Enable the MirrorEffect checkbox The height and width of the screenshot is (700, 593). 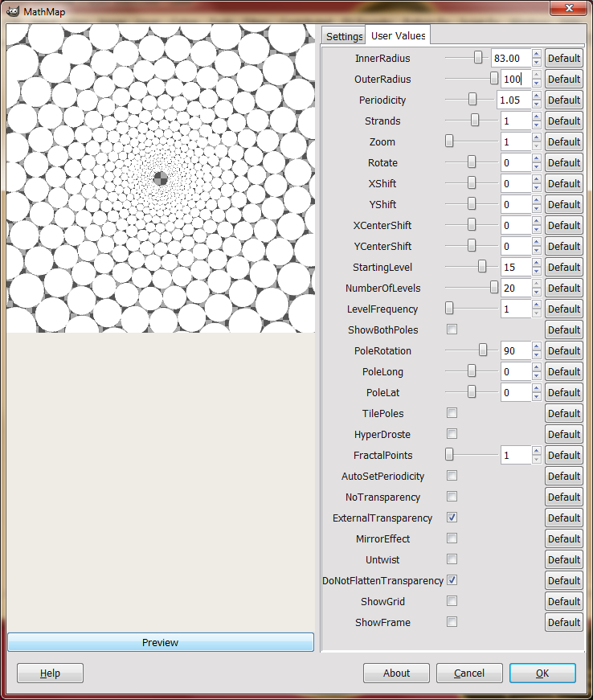point(452,538)
